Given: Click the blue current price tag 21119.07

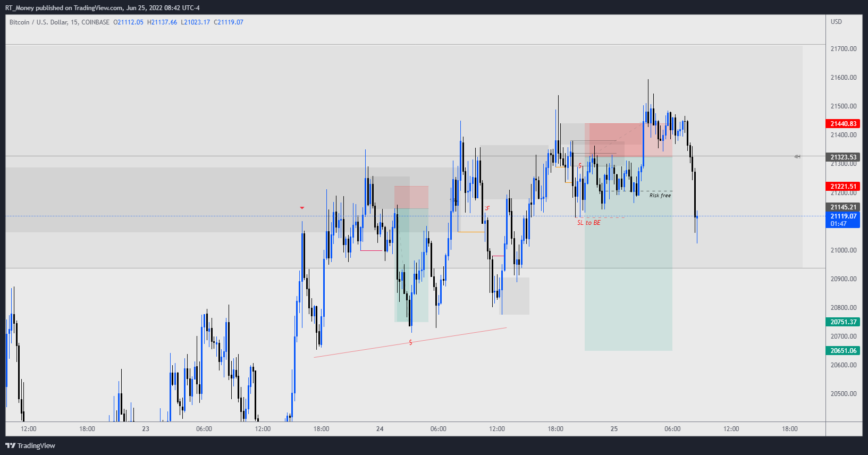Looking at the screenshot, I should [x=843, y=220].
